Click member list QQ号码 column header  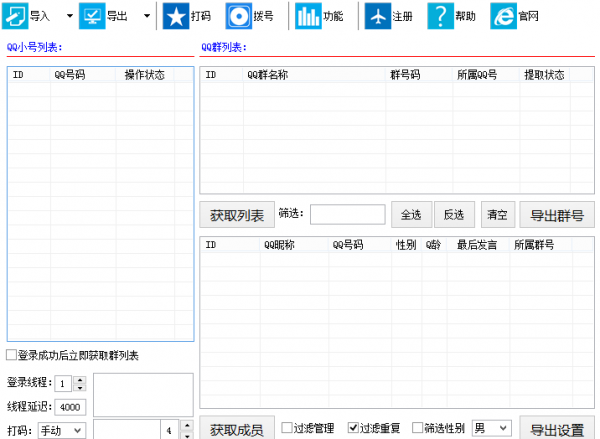360,245
